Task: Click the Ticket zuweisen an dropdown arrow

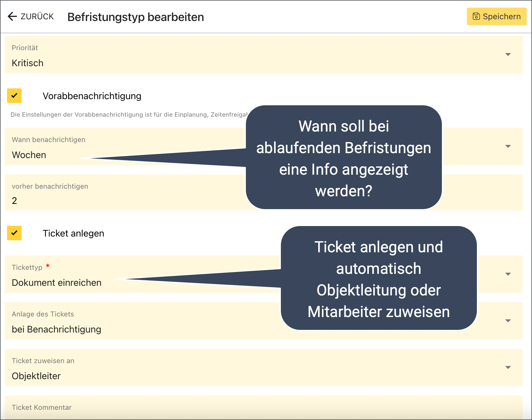Action: tap(508, 367)
